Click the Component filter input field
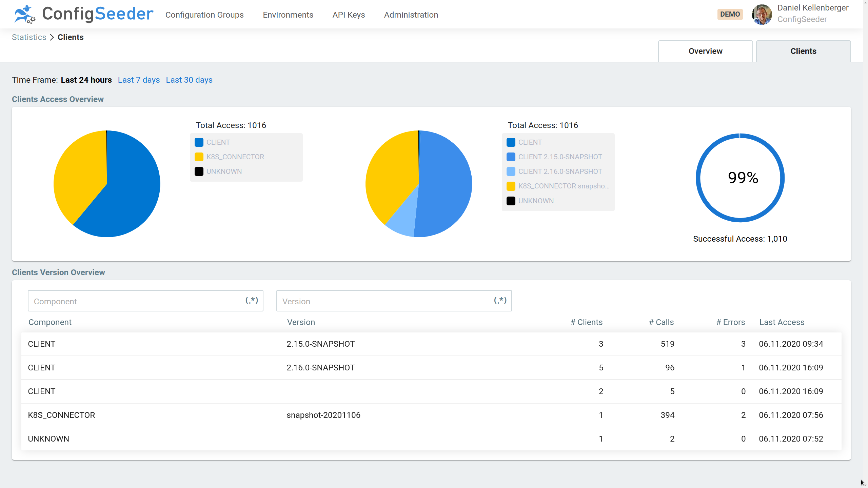Viewport: 868px width, 488px height. tap(146, 301)
